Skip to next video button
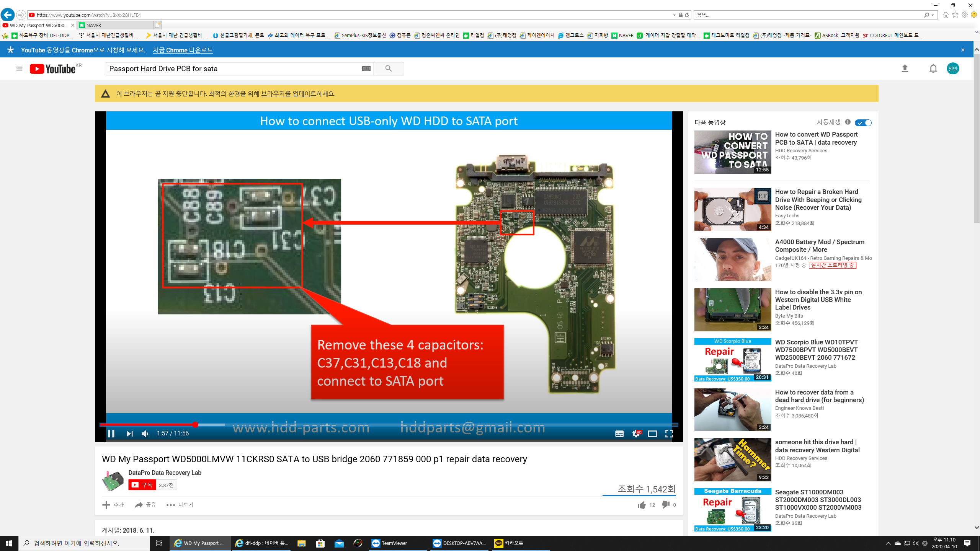Image resolution: width=980 pixels, height=551 pixels. coord(130,434)
